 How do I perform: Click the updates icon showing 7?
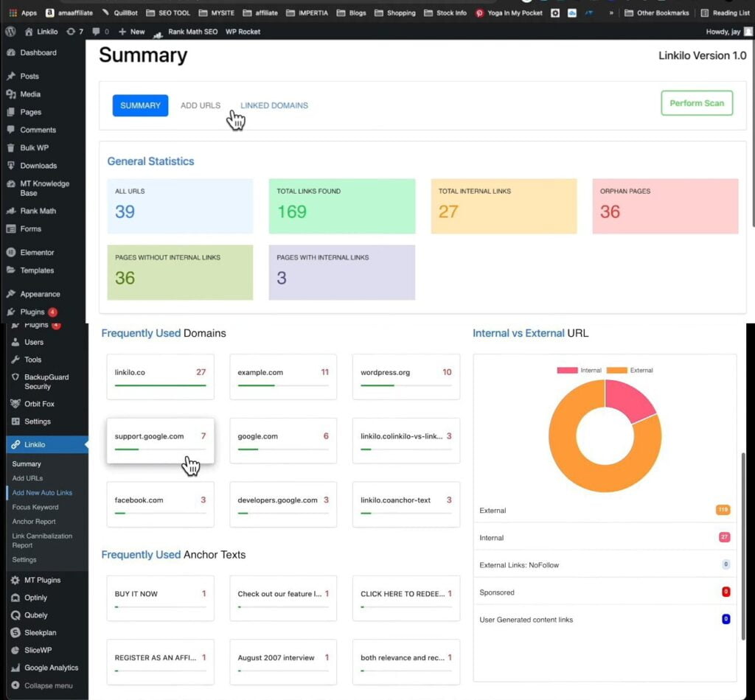[x=71, y=32]
